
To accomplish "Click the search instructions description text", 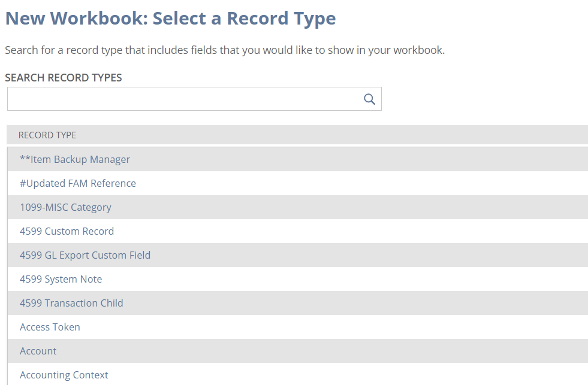I will 225,50.
